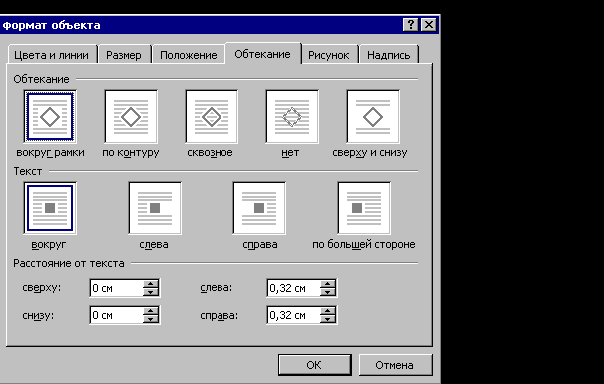
Task: Select the «вокруг» text wrap icon
Action: tap(50, 208)
